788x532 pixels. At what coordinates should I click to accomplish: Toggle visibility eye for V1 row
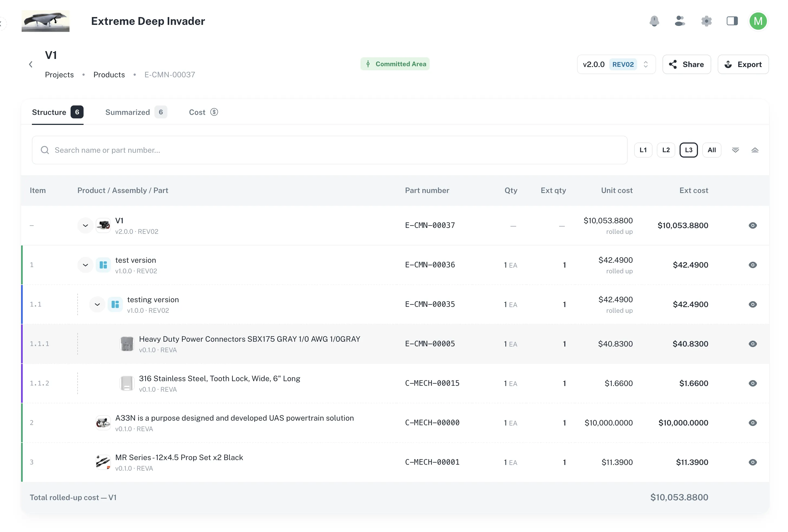tap(752, 225)
